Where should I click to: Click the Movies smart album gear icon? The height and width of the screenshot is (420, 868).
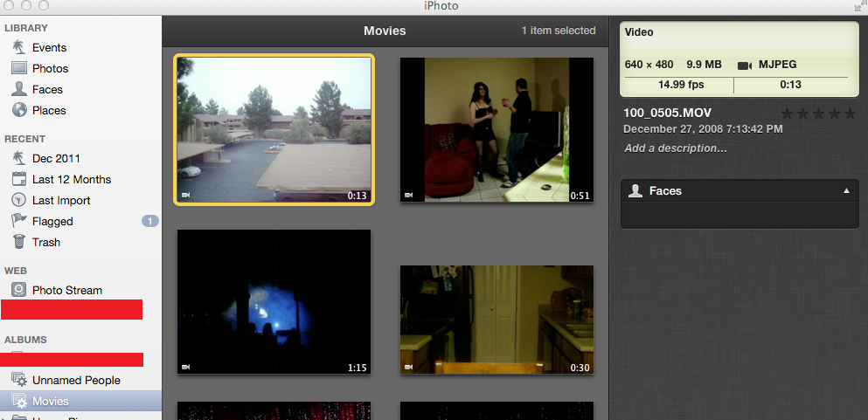pyautogui.click(x=19, y=401)
